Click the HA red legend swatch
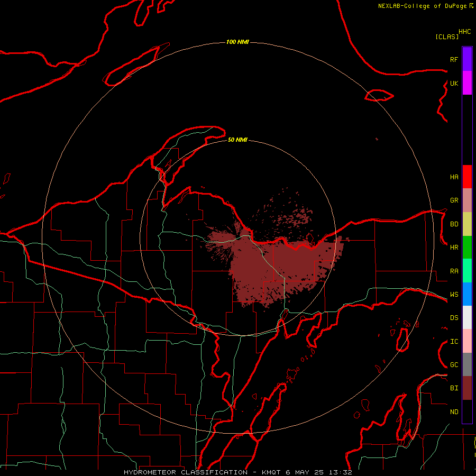 467,177
